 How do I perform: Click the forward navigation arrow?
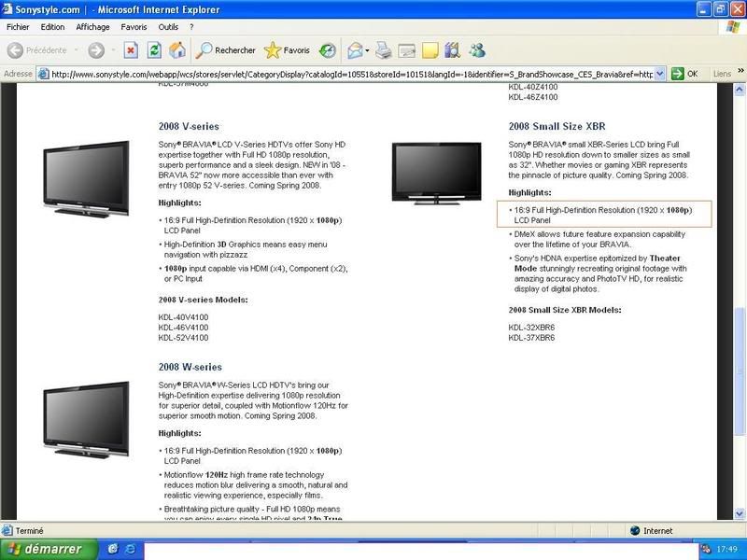click(96, 50)
